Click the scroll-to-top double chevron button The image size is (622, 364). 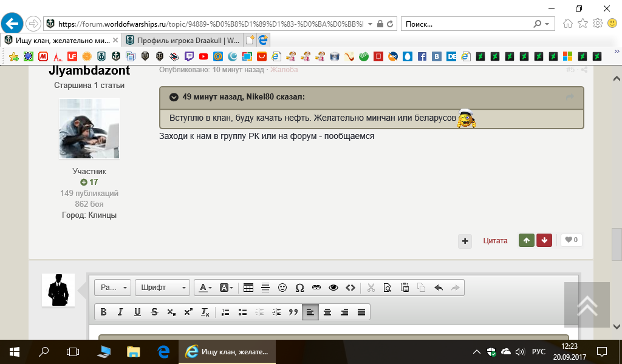coord(587,305)
